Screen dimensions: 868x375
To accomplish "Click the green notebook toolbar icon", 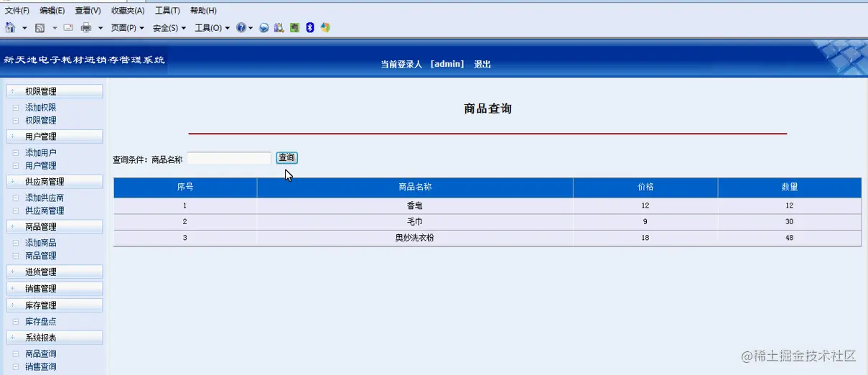I will coord(294,28).
